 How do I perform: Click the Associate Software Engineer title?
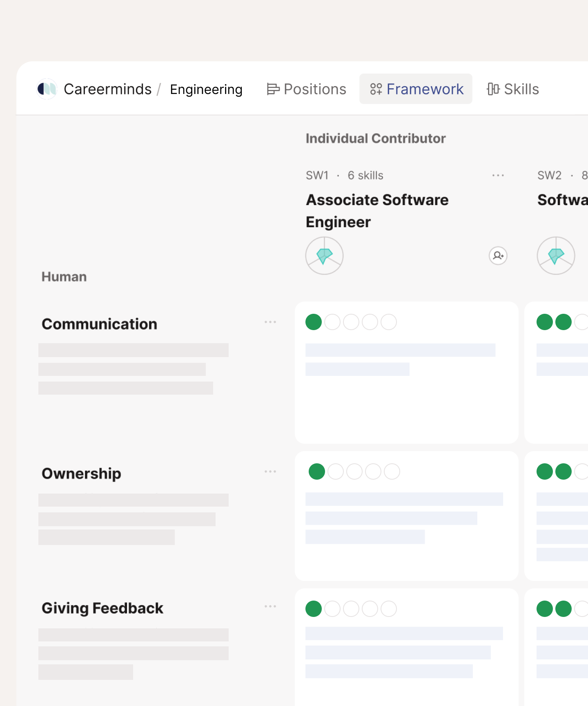tap(377, 211)
